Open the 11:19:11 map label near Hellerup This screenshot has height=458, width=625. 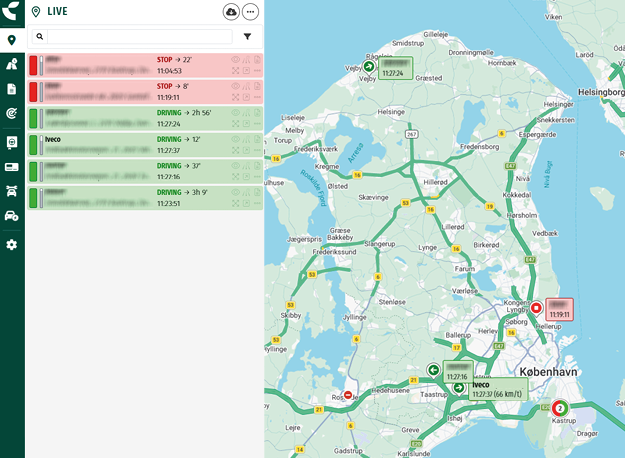[560, 309]
